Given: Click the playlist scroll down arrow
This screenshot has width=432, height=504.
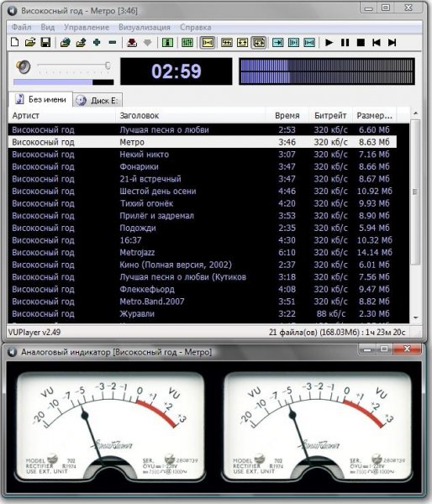Looking at the screenshot, I should pos(415,318).
